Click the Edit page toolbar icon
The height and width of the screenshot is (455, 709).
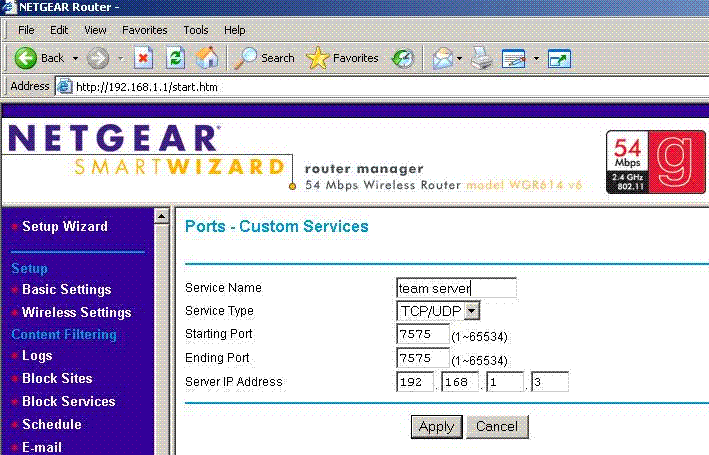(x=514, y=59)
